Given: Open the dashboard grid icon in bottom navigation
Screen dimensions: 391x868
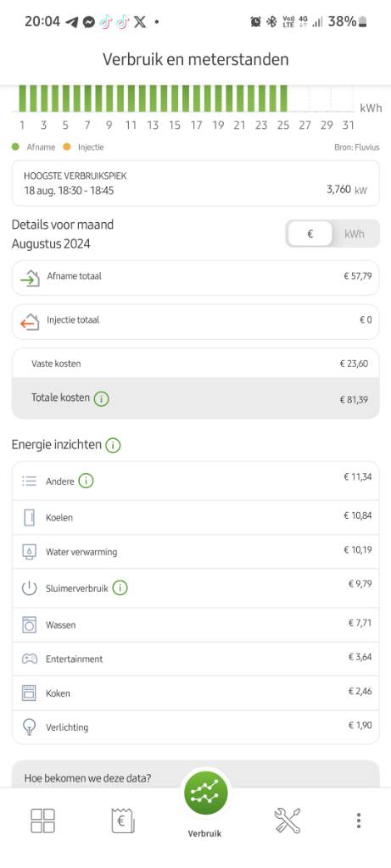Looking at the screenshot, I should pyautogui.click(x=42, y=820).
